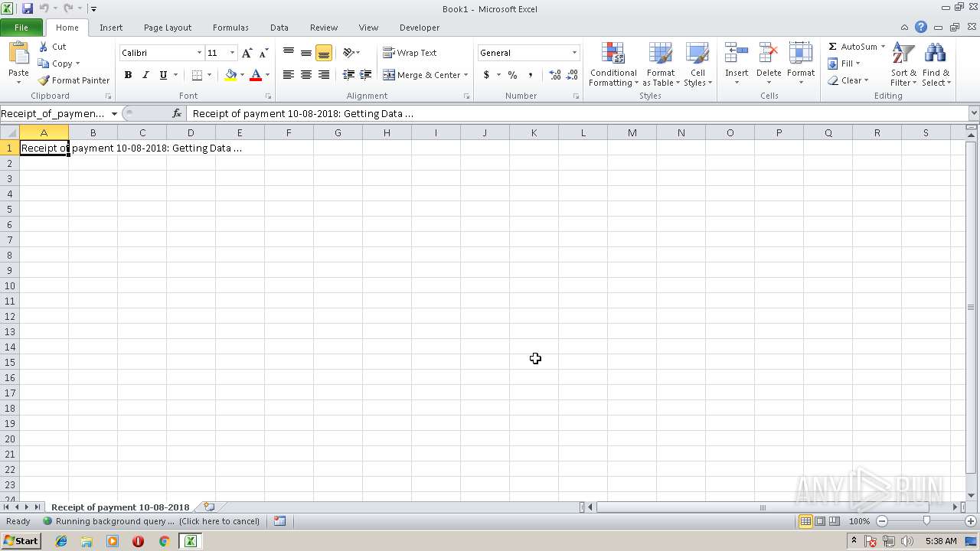
Task: Toggle underline formatting
Action: click(x=163, y=75)
